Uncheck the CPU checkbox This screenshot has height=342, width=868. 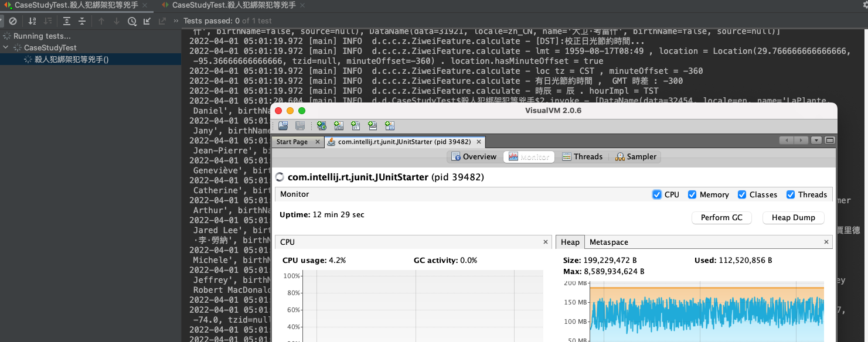coord(656,194)
